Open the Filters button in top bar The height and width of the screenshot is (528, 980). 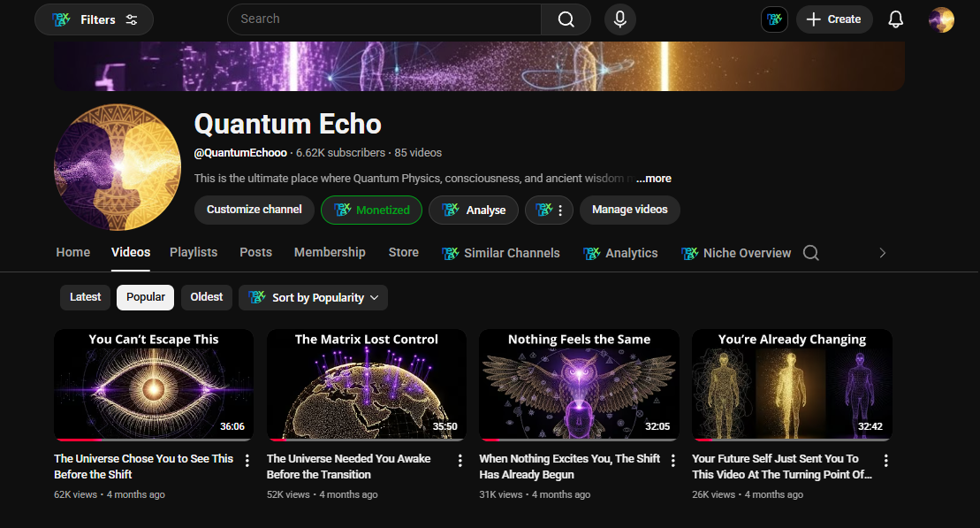coord(94,19)
